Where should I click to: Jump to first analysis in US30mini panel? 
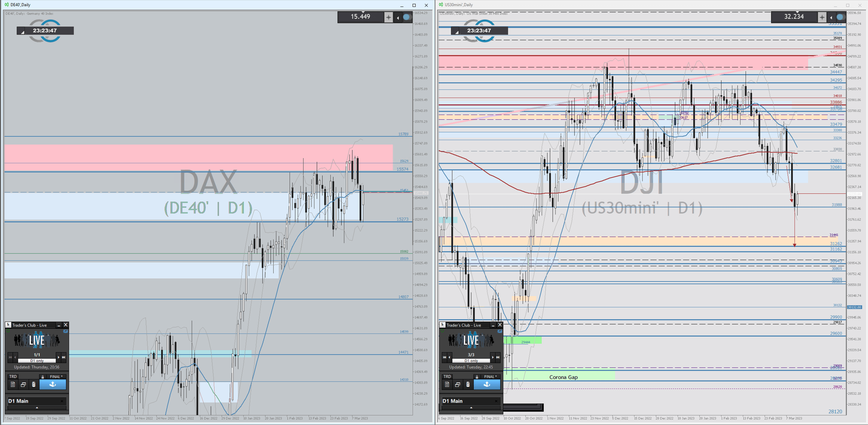pyautogui.click(x=444, y=357)
